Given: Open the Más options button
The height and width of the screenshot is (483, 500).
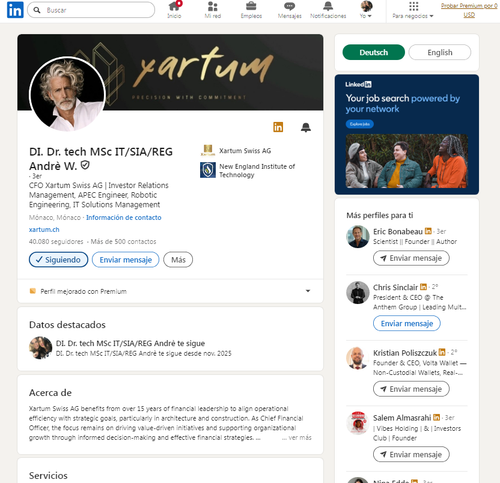Looking at the screenshot, I should pos(178,260).
